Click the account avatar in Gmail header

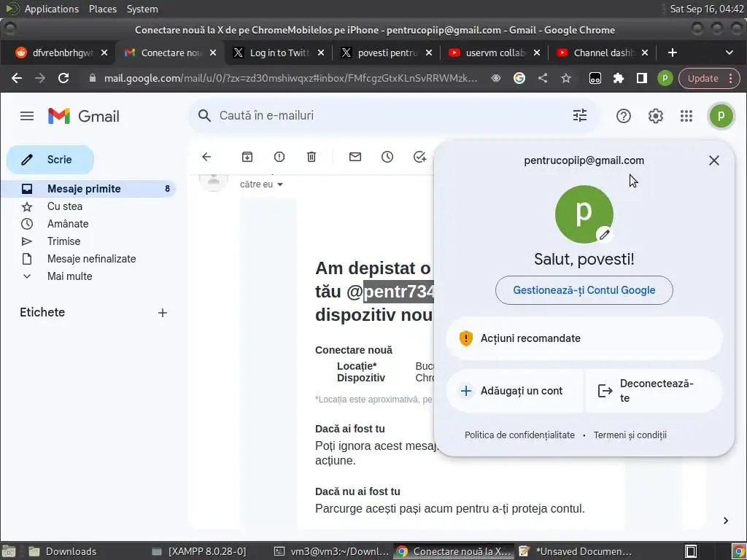(721, 116)
